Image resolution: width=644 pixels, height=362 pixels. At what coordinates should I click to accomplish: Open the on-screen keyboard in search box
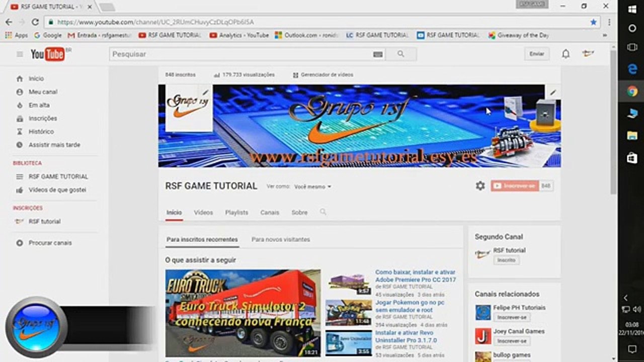pos(378,54)
